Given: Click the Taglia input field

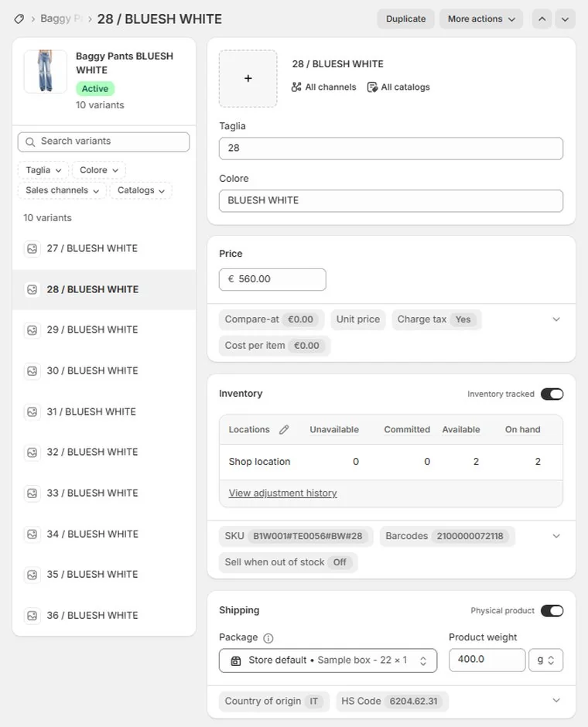Looking at the screenshot, I should point(391,148).
